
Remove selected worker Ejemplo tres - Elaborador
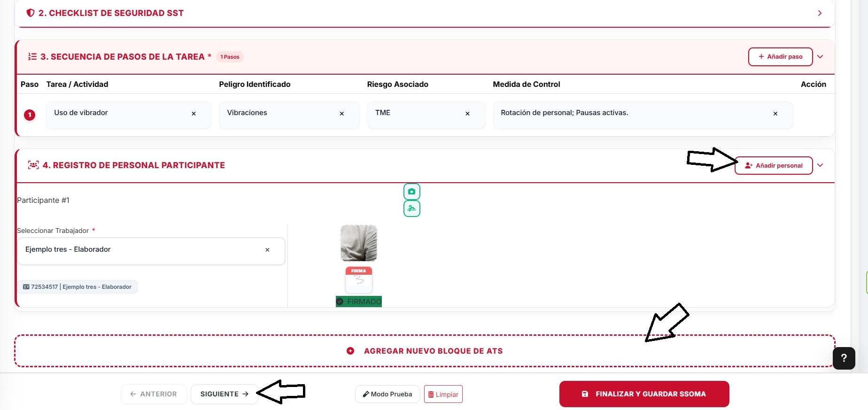tap(267, 250)
